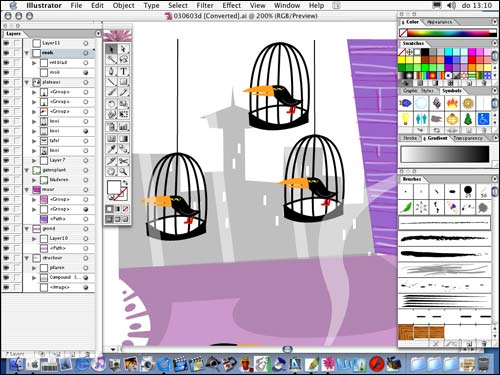Screen dimensions: 500x375
Task: Select the Pen tool in the toolbox
Action: coord(112,71)
